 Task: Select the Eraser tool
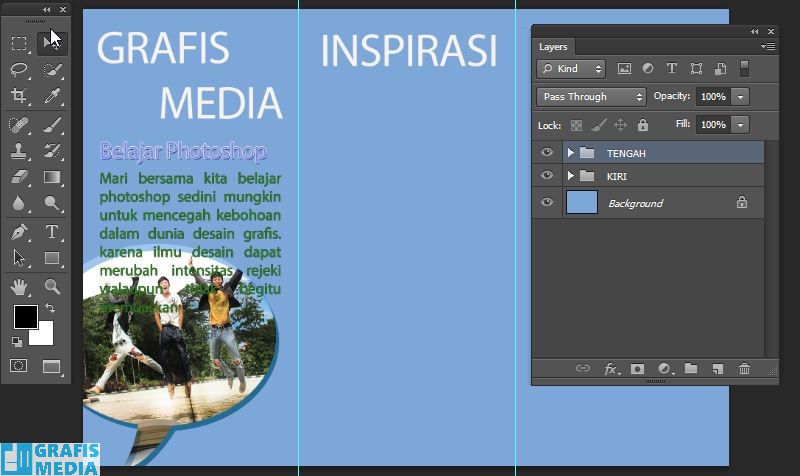tap(19, 177)
